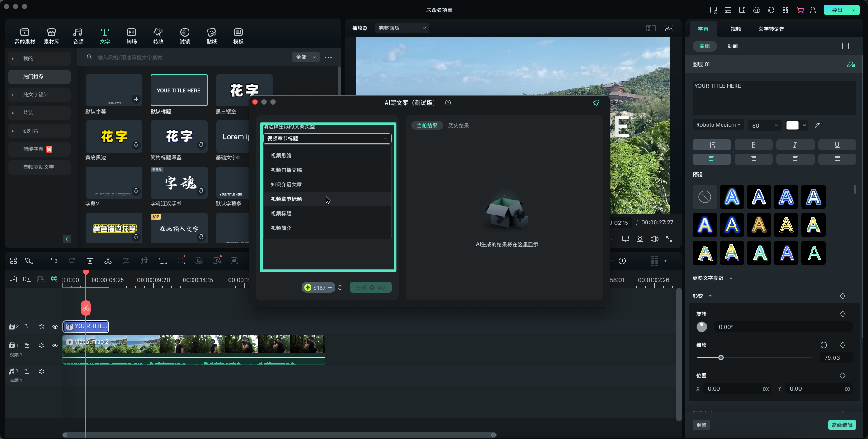
Task: Click the crop tool in timeline toolbar
Action: pos(126,261)
